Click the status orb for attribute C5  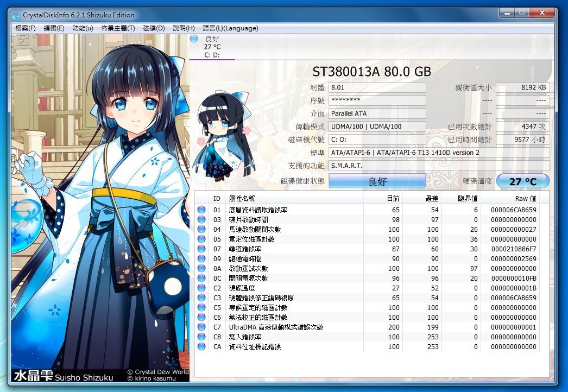click(x=201, y=307)
